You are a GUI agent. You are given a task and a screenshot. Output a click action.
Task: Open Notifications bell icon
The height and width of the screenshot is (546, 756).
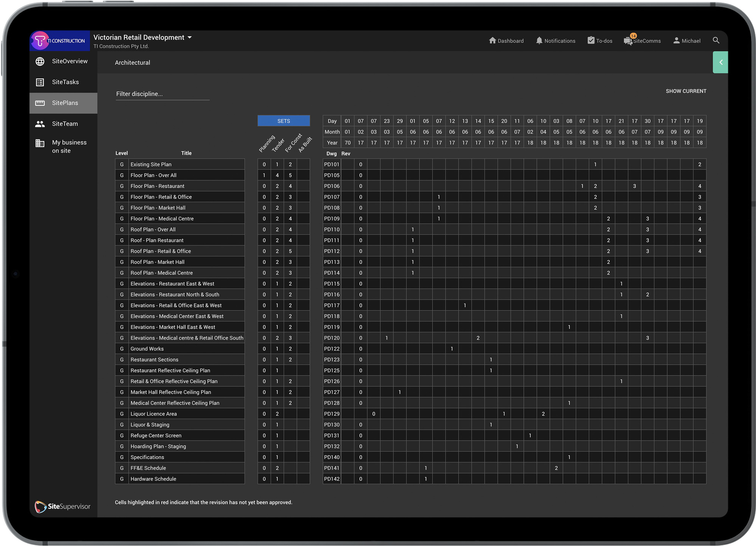pyautogui.click(x=539, y=40)
